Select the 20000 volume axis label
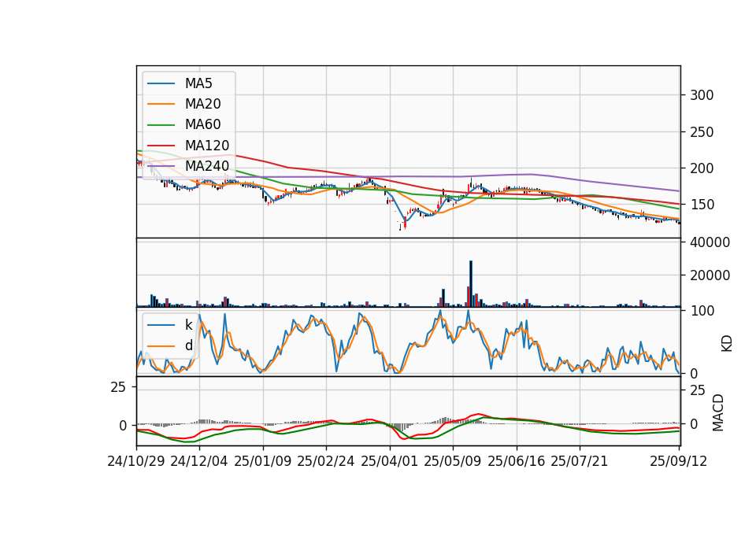The image size is (756, 543). 710,275
